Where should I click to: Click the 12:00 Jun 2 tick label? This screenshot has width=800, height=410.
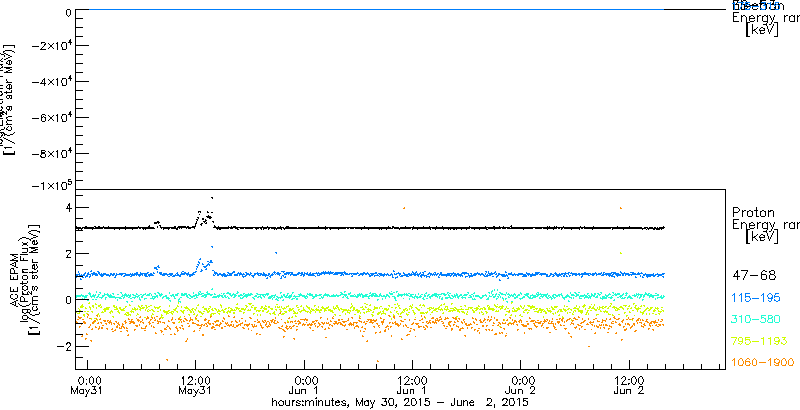pyautogui.click(x=629, y=386)
